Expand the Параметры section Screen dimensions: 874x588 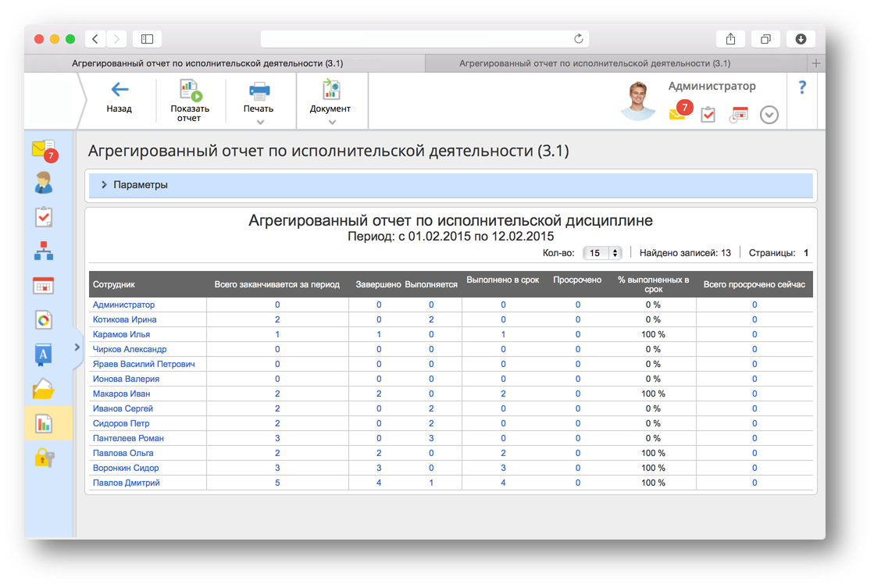coord(451,184)
